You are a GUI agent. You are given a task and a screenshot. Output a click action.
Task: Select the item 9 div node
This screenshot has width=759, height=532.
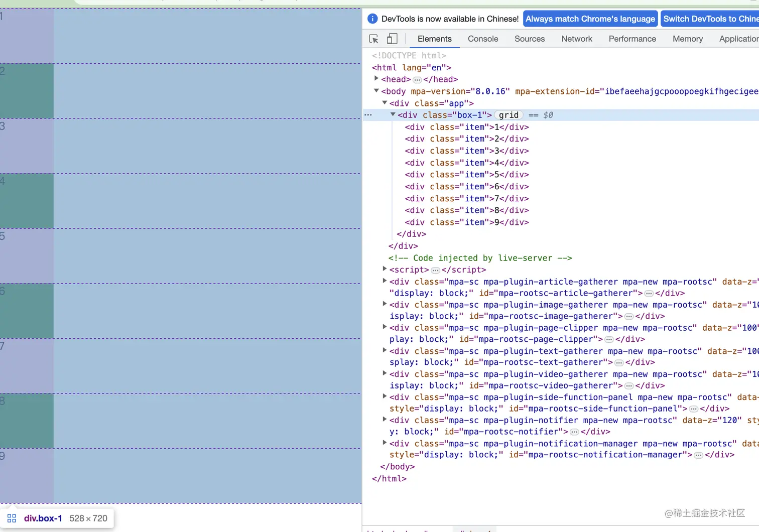(x=467, y=222)
